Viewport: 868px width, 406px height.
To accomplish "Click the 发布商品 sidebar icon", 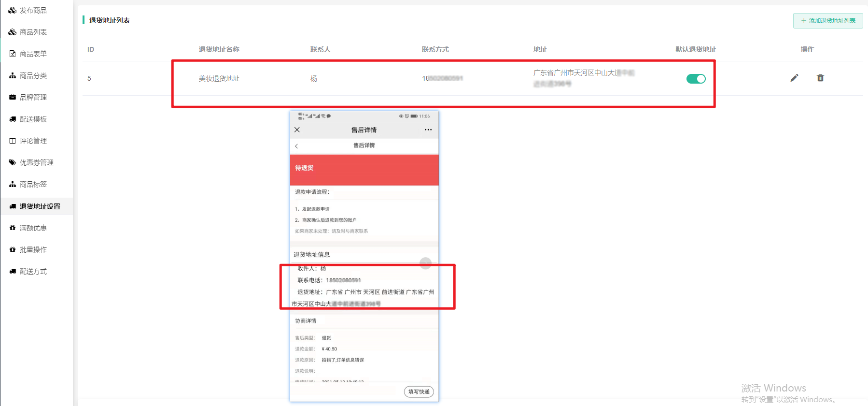I will click(x=13, y=10).
